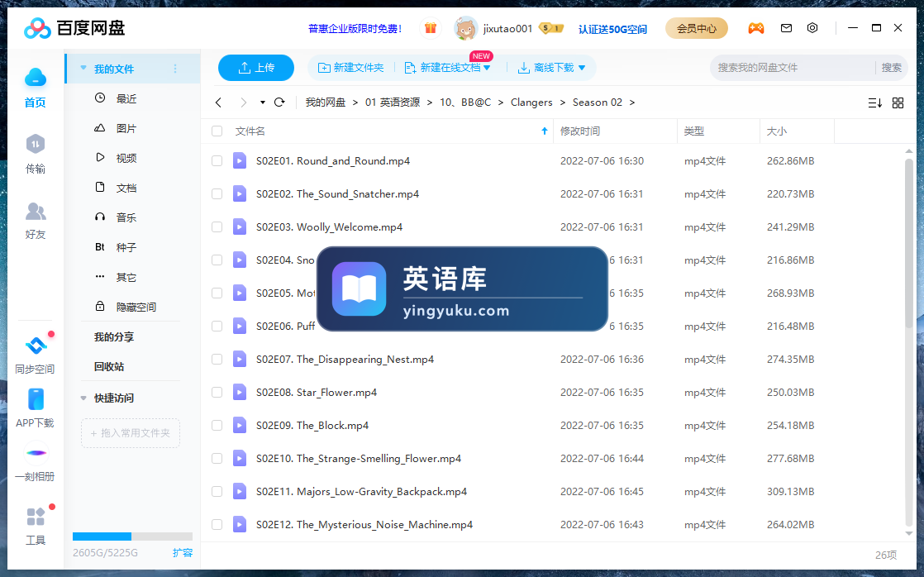Open navigation history dropdown arrow

click(262, 103)
